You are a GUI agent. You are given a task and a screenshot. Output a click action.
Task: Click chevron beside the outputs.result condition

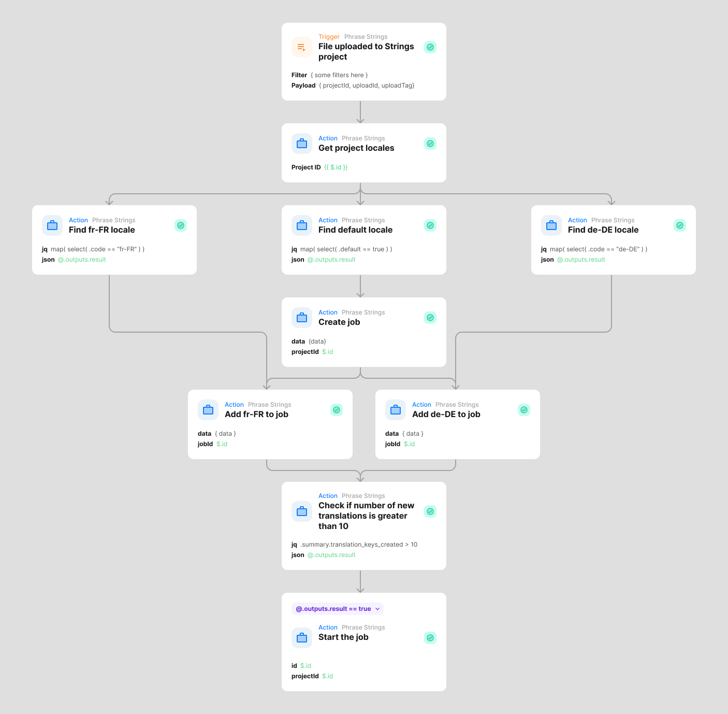[x=377, y=609]
